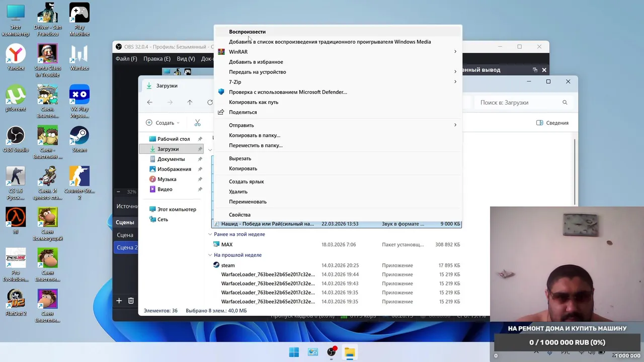Select the steam application file

click(337, 265)
